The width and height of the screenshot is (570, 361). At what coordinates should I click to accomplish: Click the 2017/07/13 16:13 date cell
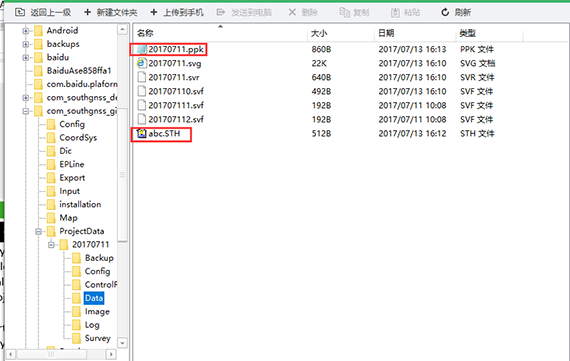click(x=412, y=49)
